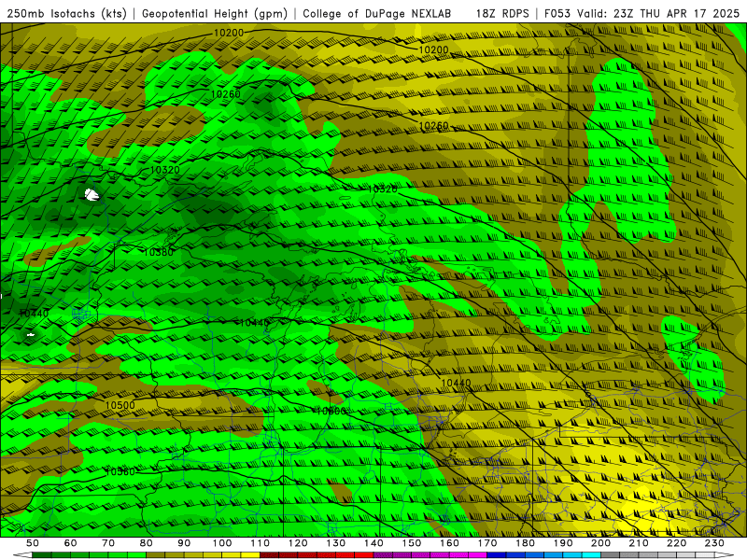
Task: Click the 110 value on the color scale
Action: pos(261,543)
